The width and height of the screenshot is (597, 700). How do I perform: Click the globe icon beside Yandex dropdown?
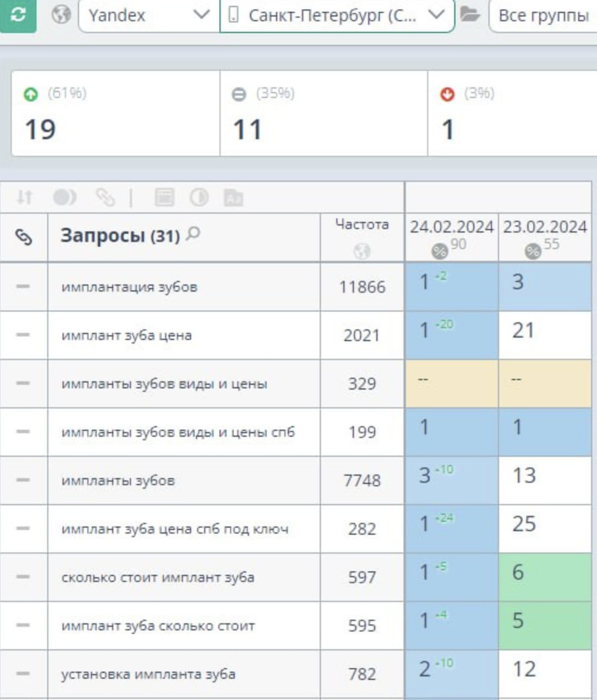click(61, 14)
